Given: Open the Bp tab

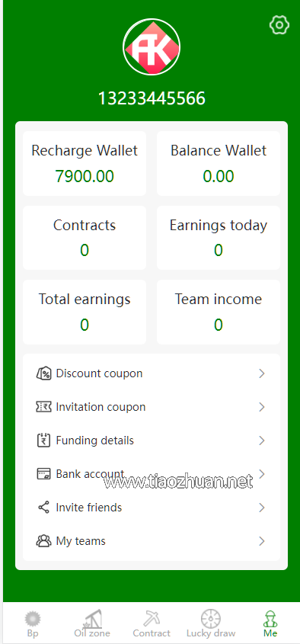Looking at the screenshot, I should coord(33,623).
